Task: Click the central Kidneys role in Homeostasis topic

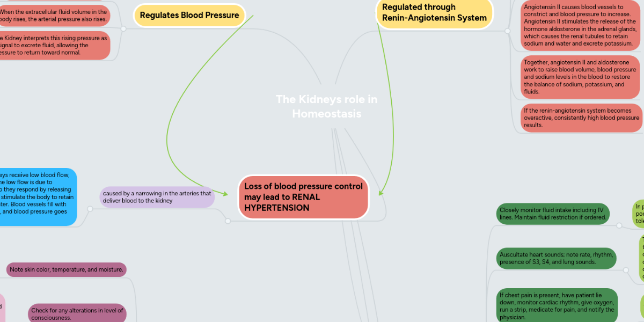Action: pyautogui.click(x=326, y=106)
